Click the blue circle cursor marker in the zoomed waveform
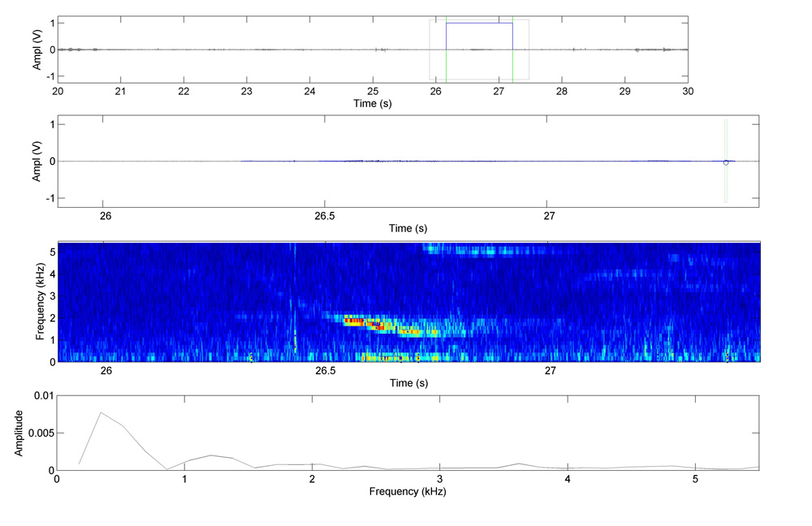 tap(726, 162)
